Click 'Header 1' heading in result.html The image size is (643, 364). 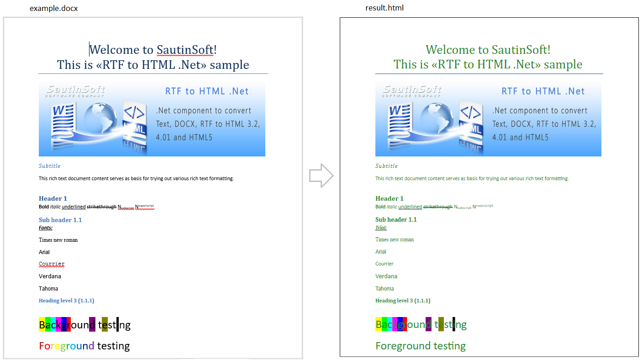390,198
